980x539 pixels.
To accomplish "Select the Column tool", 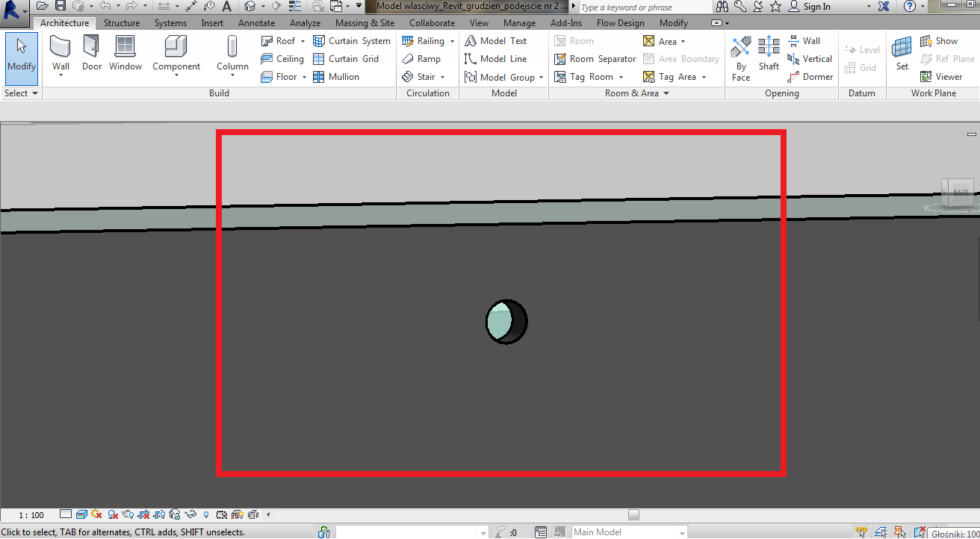I will point(232,54).
